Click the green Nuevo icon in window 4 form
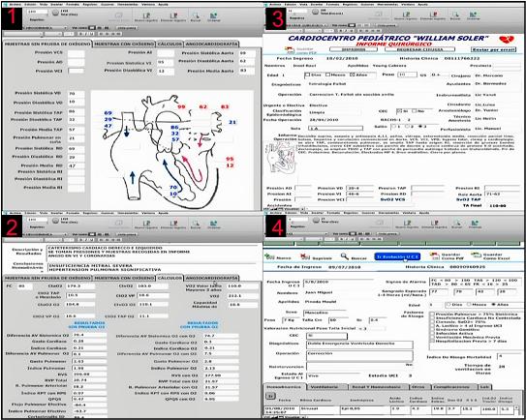526x420 pixels. (x=269, y=256)
